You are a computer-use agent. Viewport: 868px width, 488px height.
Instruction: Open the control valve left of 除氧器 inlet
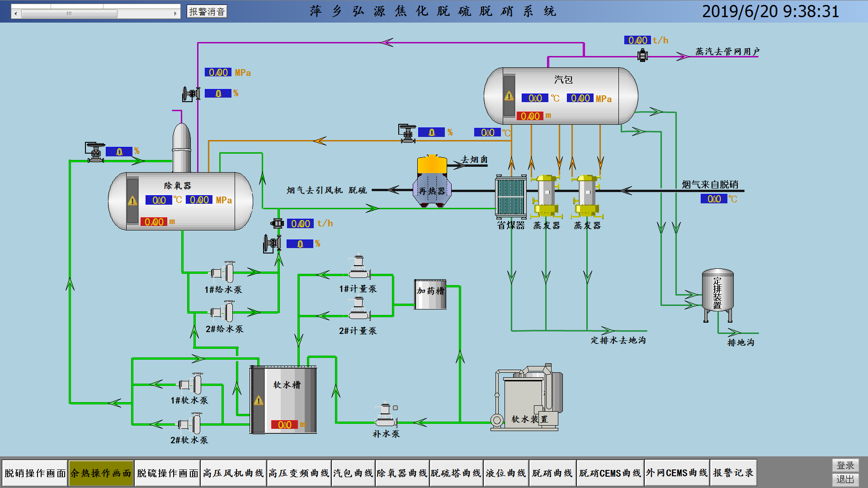95,152
